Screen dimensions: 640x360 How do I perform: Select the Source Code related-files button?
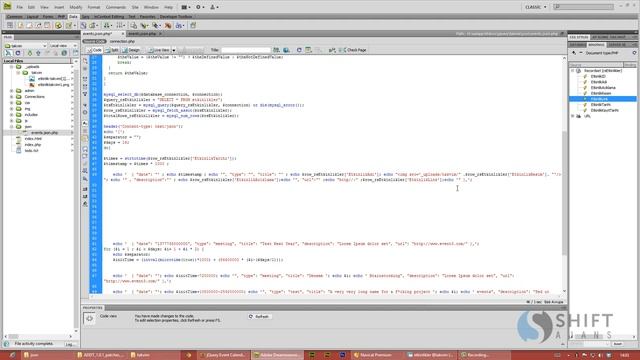coord(94,41)
